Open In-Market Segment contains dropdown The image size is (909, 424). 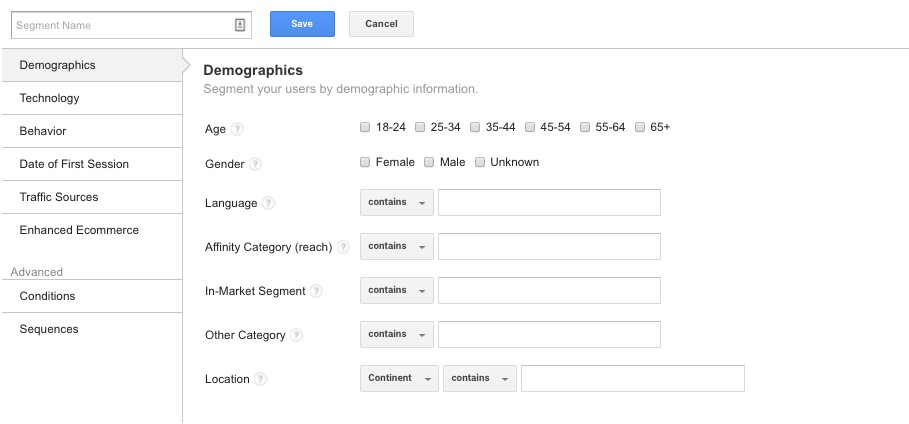click(397, 291)
